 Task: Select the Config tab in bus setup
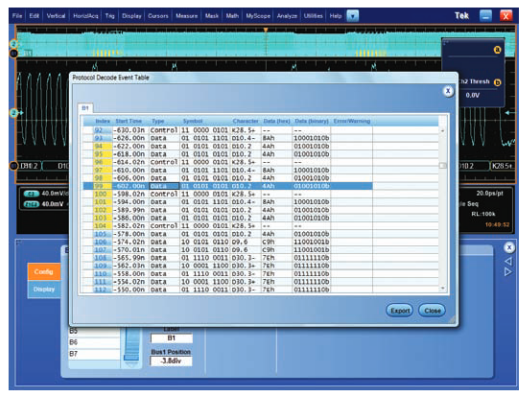click(44, 272)
